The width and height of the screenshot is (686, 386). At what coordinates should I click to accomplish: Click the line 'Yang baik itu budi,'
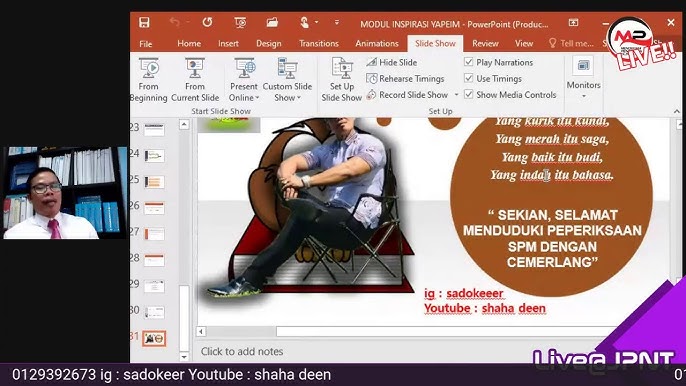552,157
